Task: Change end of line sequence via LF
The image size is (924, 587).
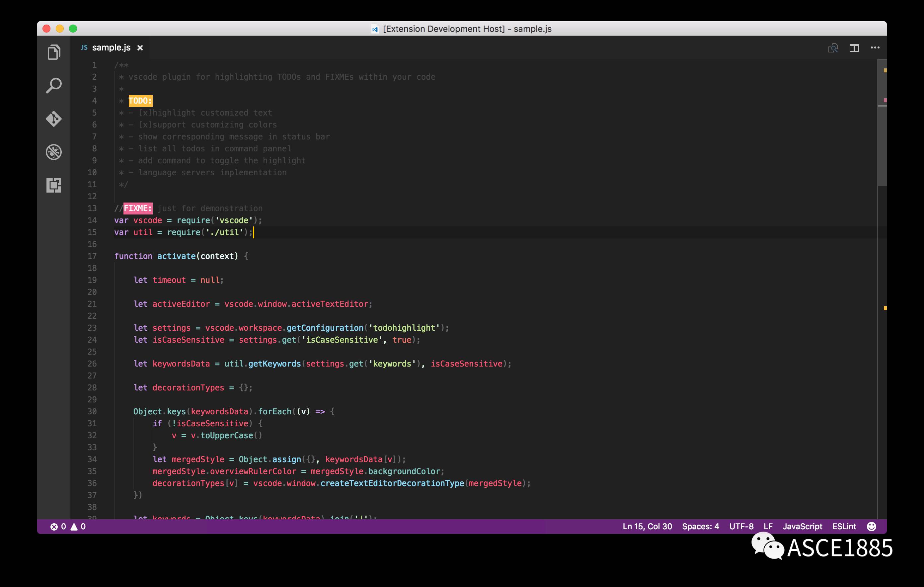Action: (x=768, y=526)
